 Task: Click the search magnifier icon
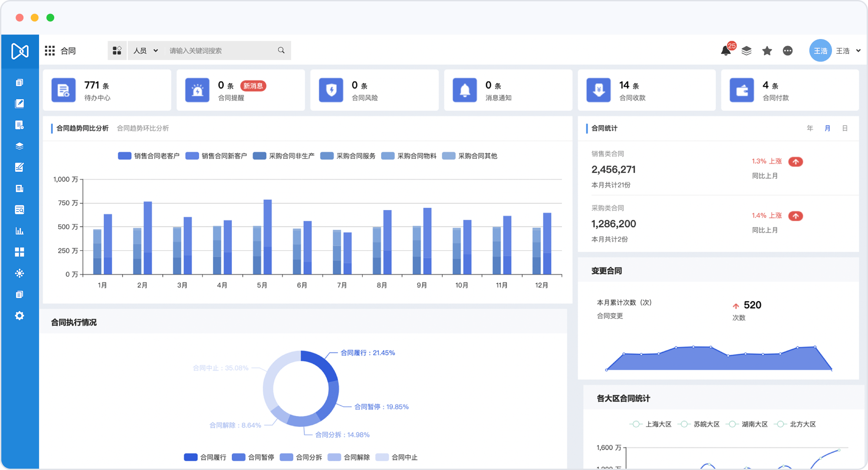point(281,50)
